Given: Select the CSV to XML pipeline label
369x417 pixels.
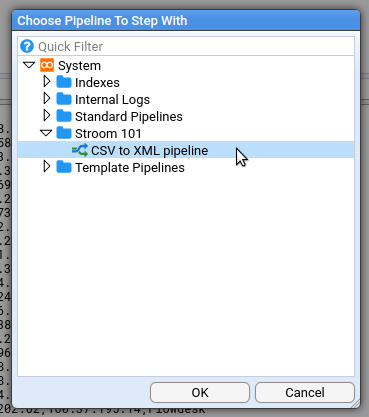Looking at the screenshot, I should click(x=150, y=151).
